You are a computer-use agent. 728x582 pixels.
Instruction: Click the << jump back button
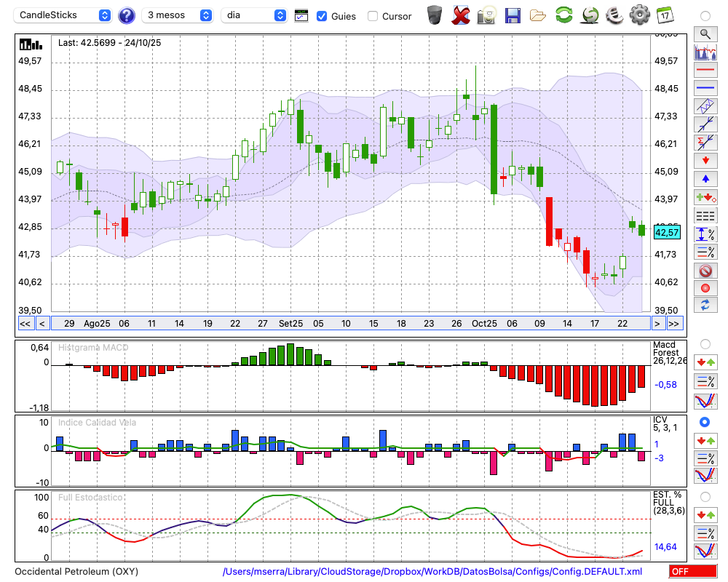coord(25,324)
